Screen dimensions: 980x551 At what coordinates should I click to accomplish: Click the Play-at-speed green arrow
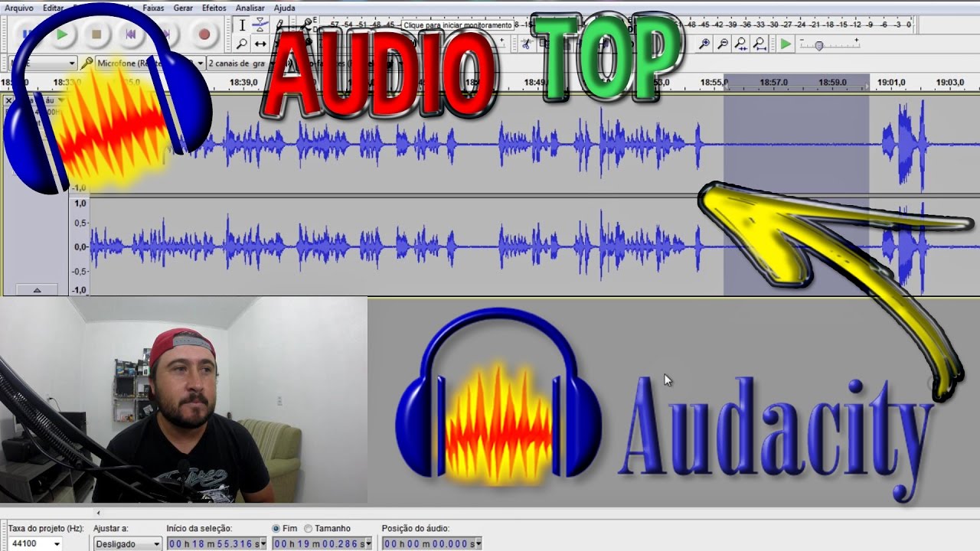click(786, 44)
